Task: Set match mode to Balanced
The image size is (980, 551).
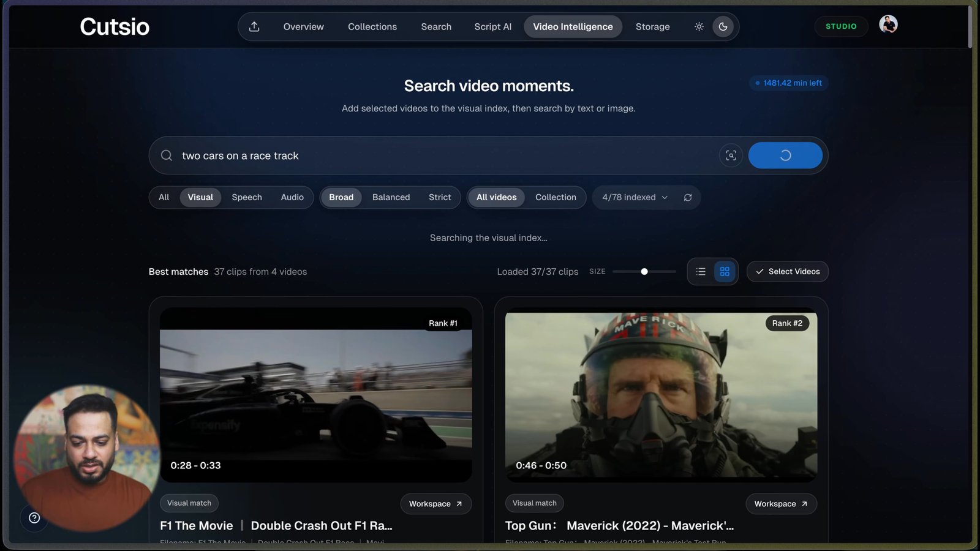Action: [391, 197]
